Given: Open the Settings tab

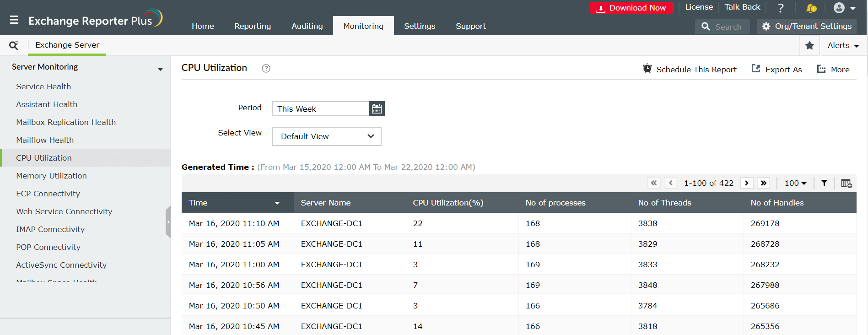Looking at the screenshot, I should [x=420, y=26].
